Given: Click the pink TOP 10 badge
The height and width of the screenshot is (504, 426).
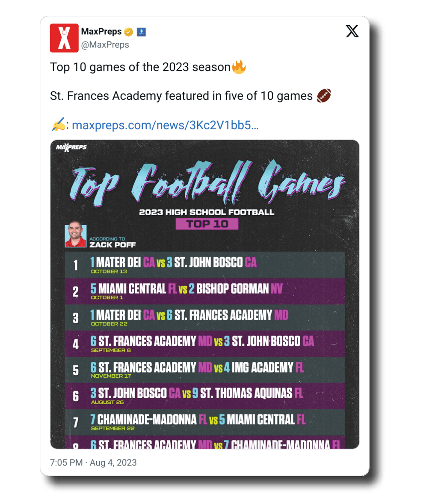Looking at the screenshot, I should (207, 224).
